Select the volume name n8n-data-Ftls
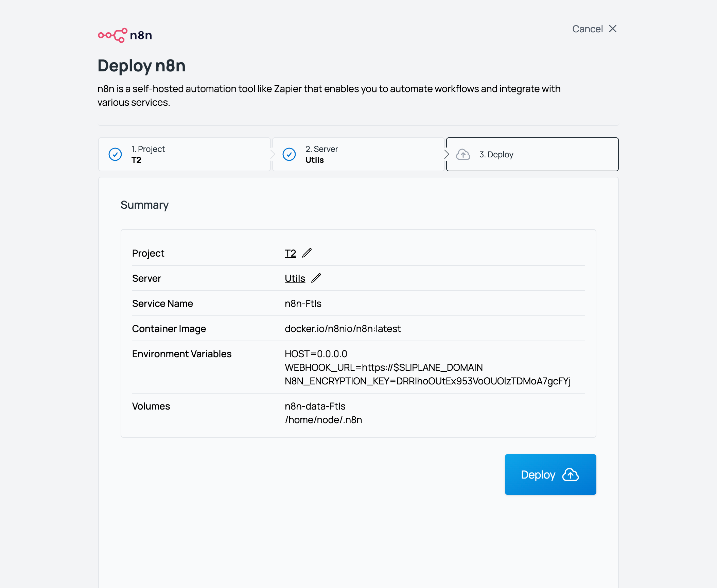The height and width of the screenshot is (588, 717). 315,406
